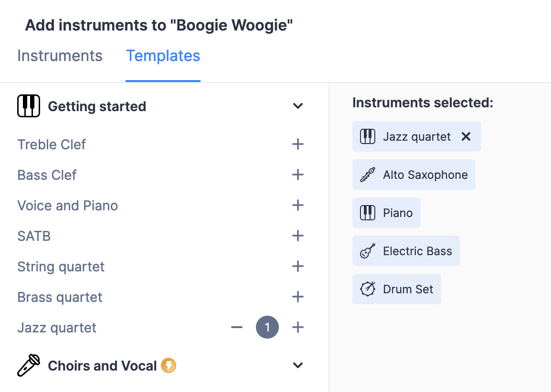Add the Bass Clef template
This screenshot has height=392, width=551.
click(x=297, y=175)
